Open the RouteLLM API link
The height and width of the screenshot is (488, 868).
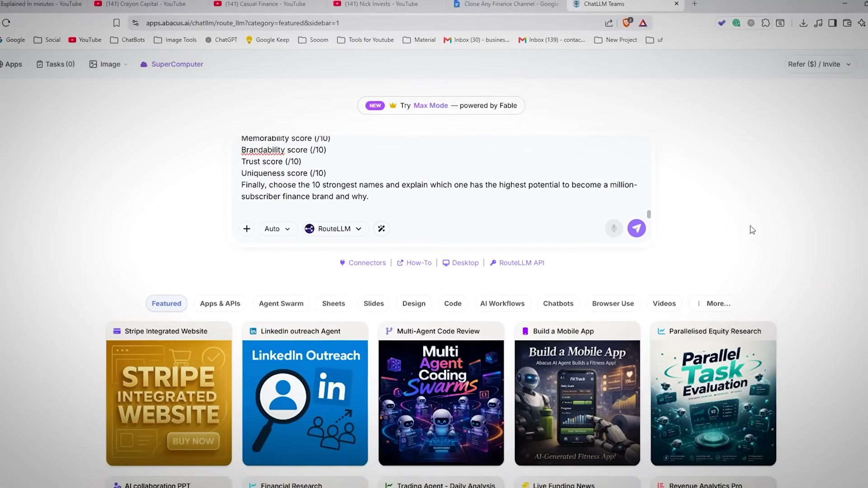coord(517,263)
